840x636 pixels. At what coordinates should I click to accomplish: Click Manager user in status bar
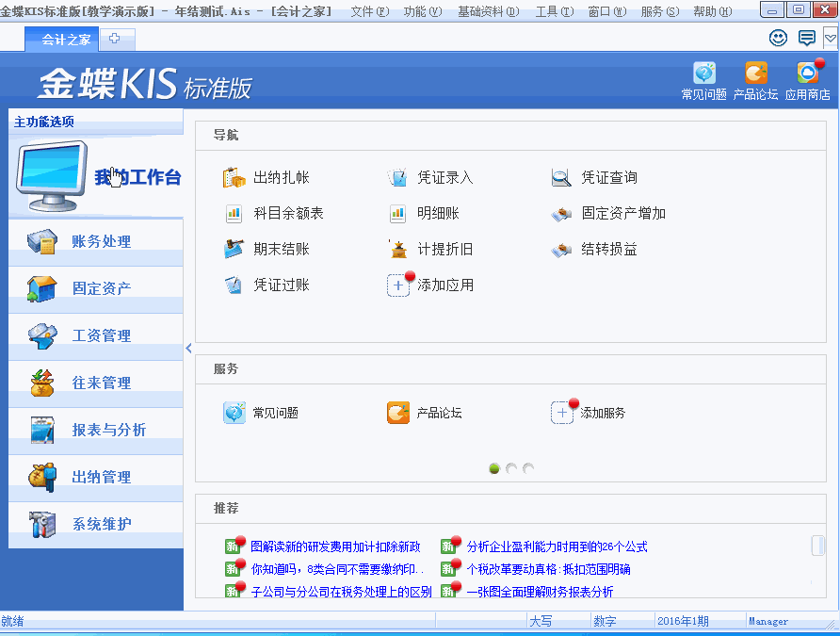click(768, 621)
